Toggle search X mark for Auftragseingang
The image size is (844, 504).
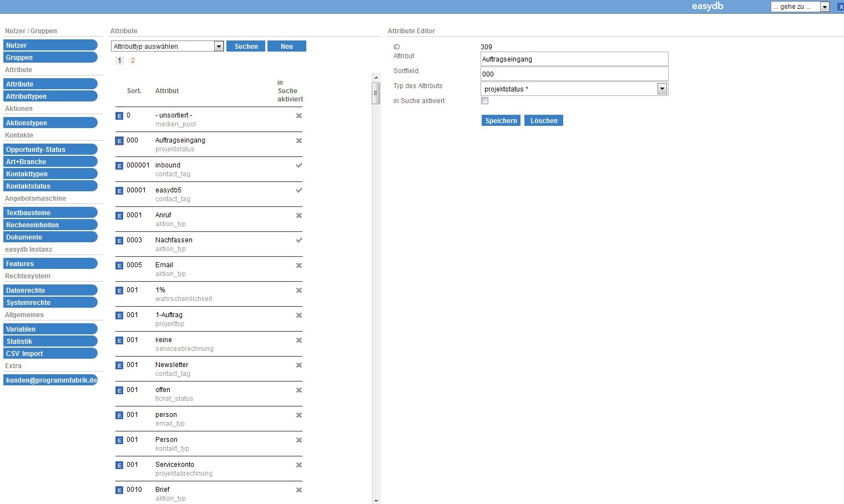299,141
